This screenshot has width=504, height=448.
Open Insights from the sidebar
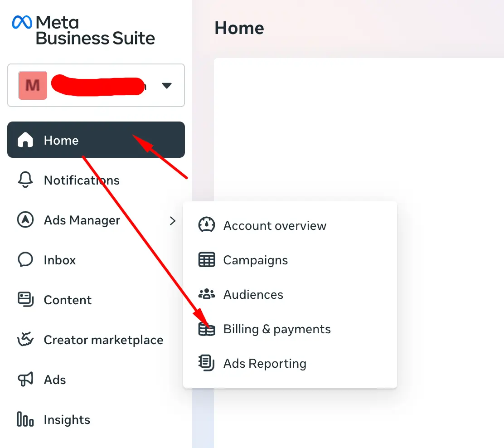pos(67,420)
